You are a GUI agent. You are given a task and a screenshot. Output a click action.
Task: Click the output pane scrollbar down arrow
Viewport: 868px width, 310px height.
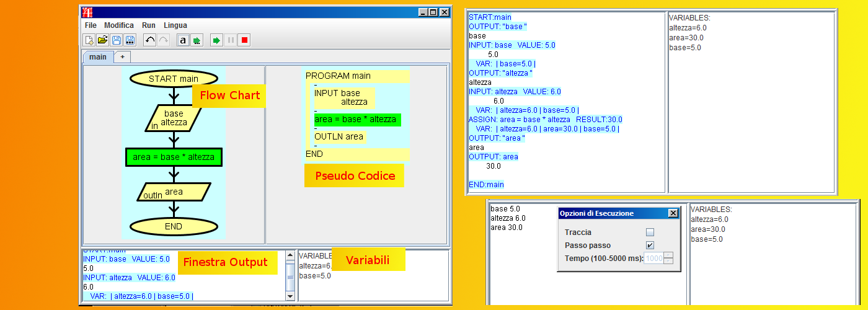click(x=290, y=296)
